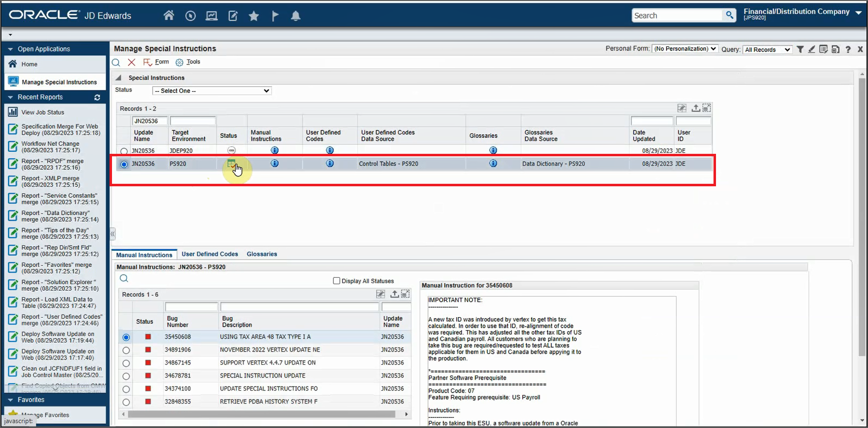Click Glossaries info icon for JDEP920 row
The width and height of the screenshot is (868, 428).
click(x=493, y=150)
